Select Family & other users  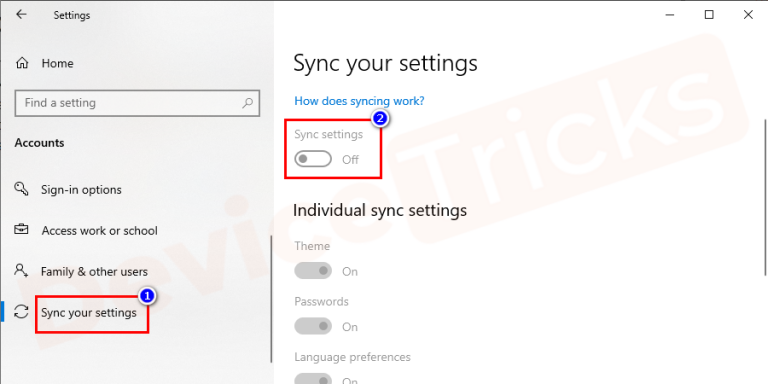(94, 271)
